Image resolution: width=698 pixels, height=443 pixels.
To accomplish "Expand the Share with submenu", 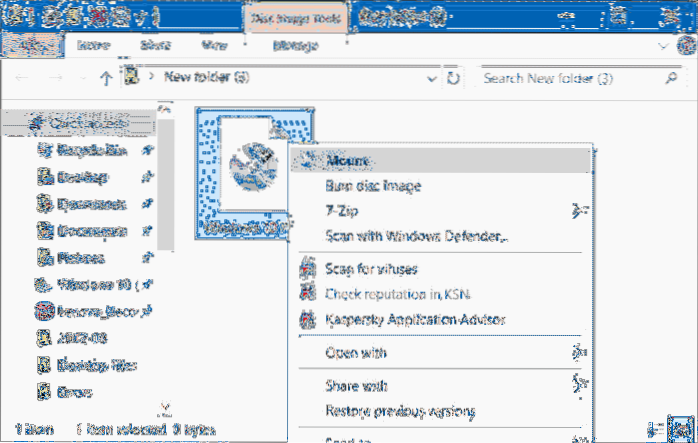I will pos(577,386).
